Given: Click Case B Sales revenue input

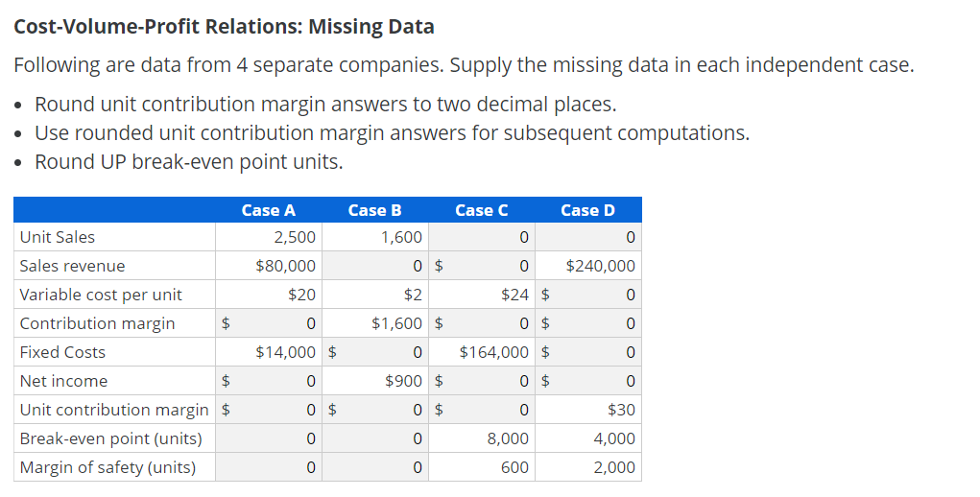Looking at the screenshot, I should click(x=375, y=266).
